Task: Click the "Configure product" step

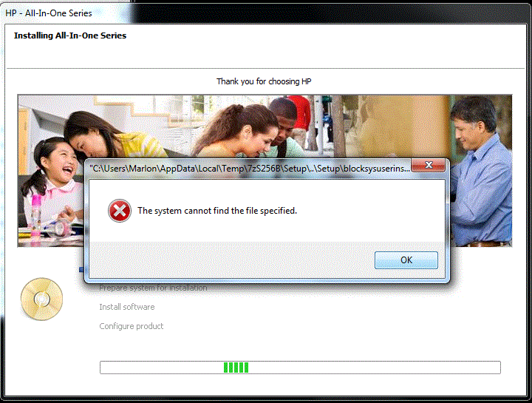Action: 132,326
